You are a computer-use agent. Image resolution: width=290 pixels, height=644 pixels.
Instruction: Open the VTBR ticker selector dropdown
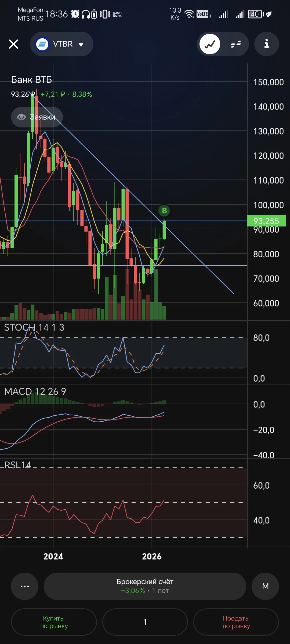[x=62, y=44]
